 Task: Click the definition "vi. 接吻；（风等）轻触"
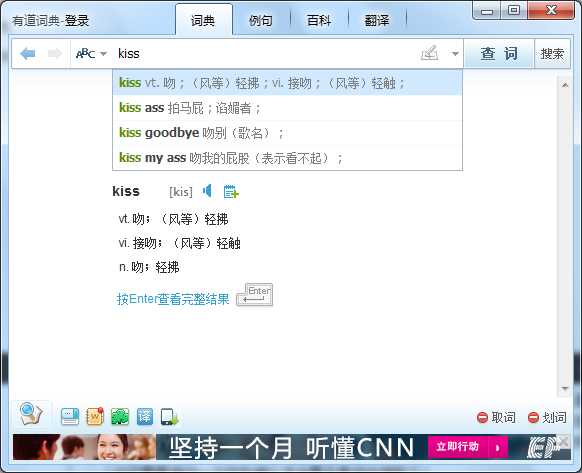click(179, 244)
